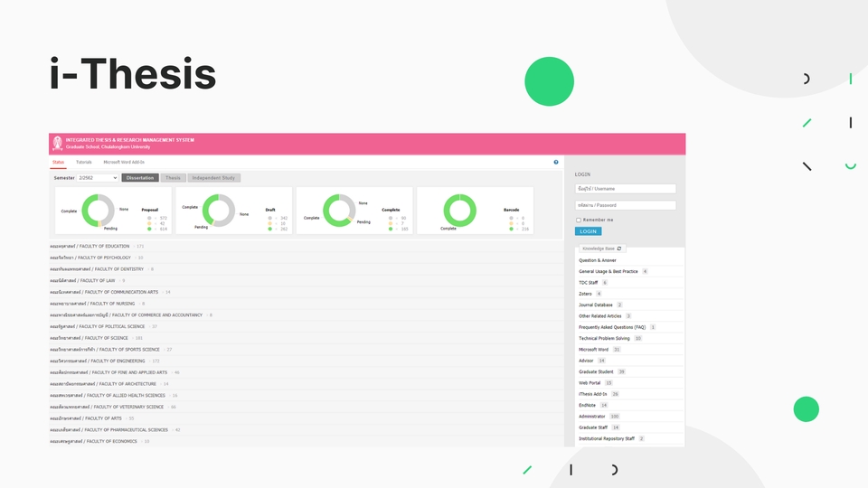This screenshot has width=868, height=488.
Task: Click the Proposal donut chart
Action: pyautogui.click(x=98, y=211)
